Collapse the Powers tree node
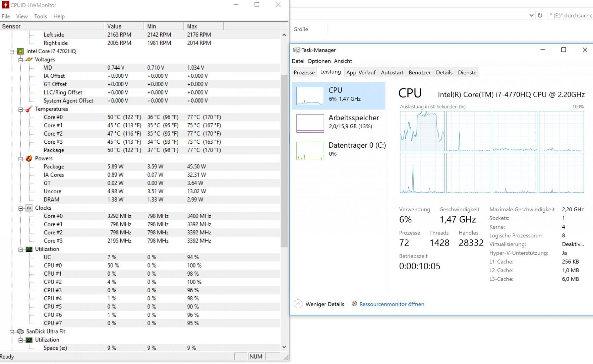593x364 pixels. (x=21, y=159)
